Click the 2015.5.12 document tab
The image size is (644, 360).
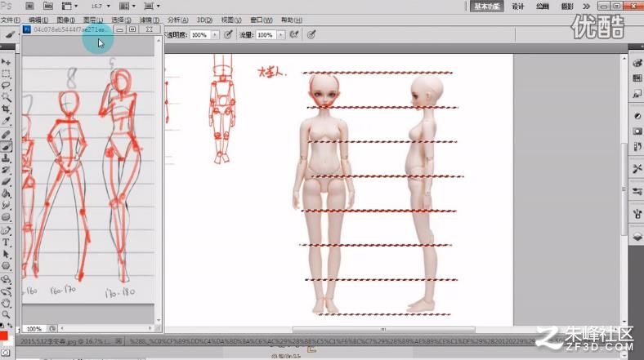pos(68,341)
